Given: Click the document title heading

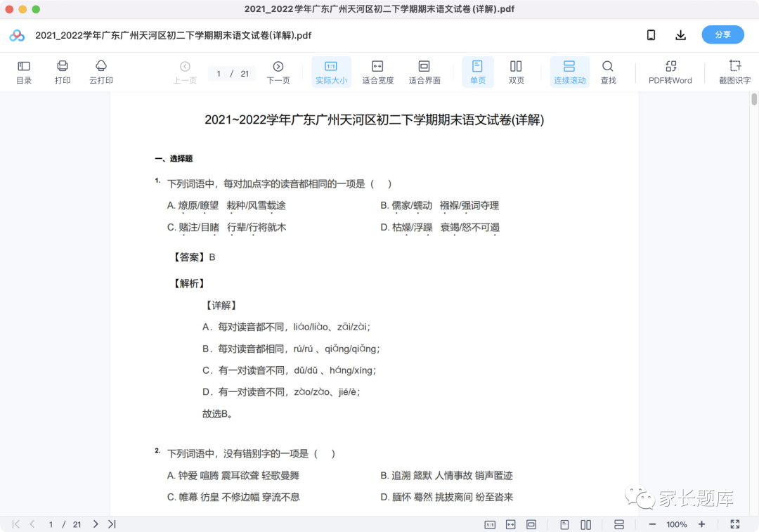Looking at the screenshot, I should click(374, 119).
